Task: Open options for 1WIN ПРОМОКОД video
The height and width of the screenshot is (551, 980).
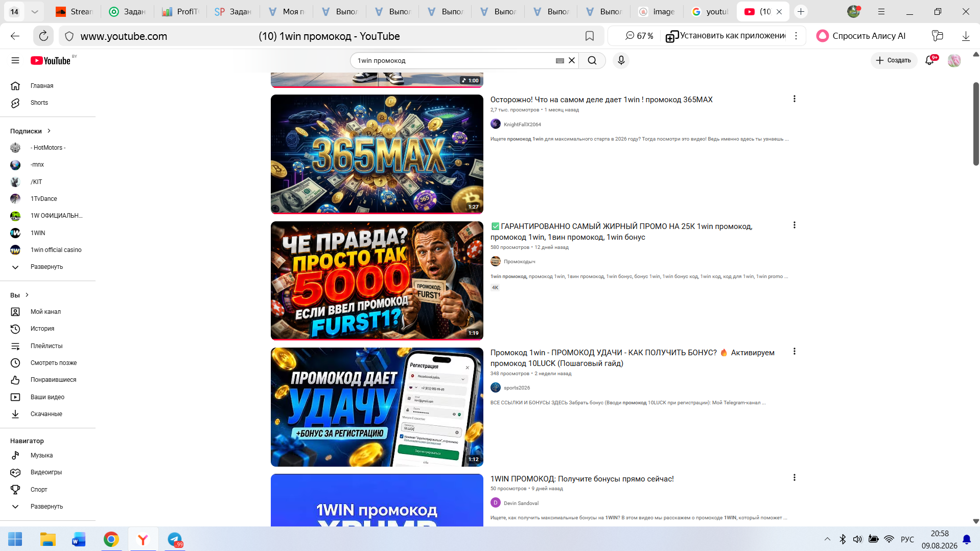Action: pyautogui.click(x=794, y=477)
